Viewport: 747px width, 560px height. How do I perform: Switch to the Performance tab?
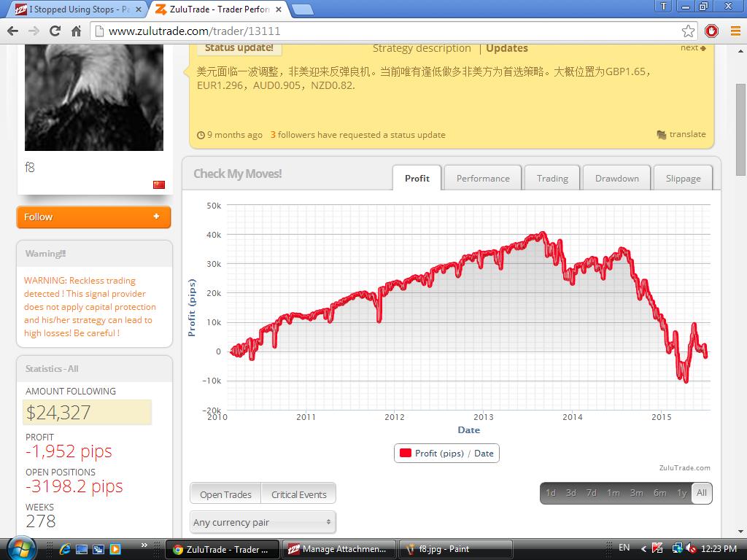483,178
